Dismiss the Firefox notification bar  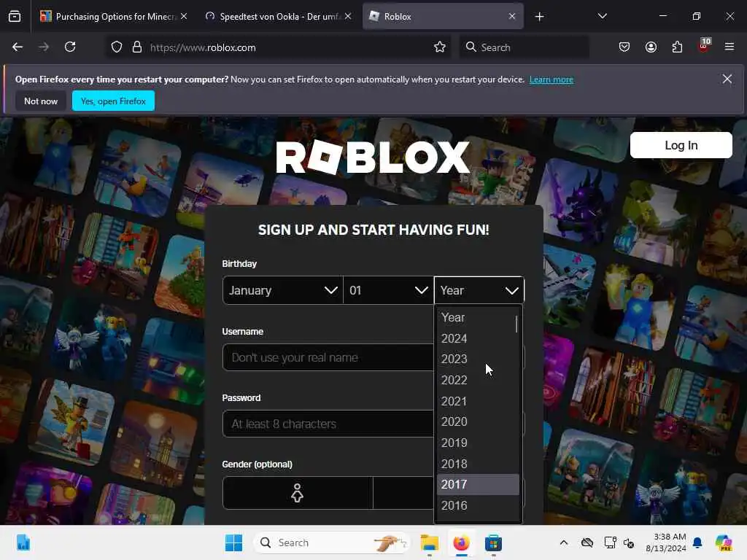727,79
